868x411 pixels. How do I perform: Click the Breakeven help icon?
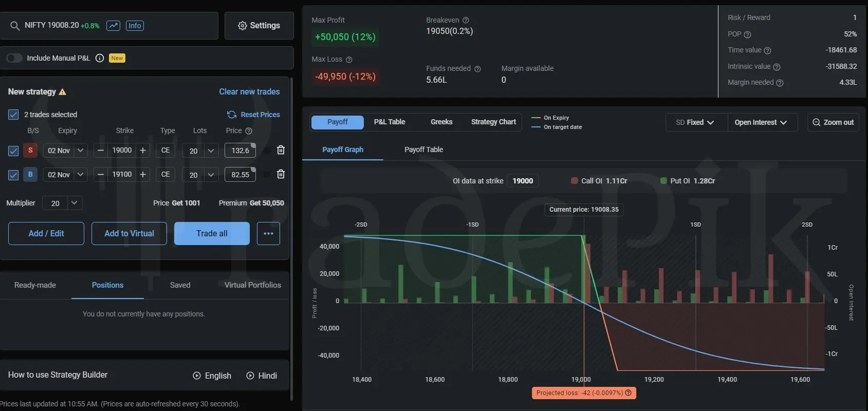466,20
